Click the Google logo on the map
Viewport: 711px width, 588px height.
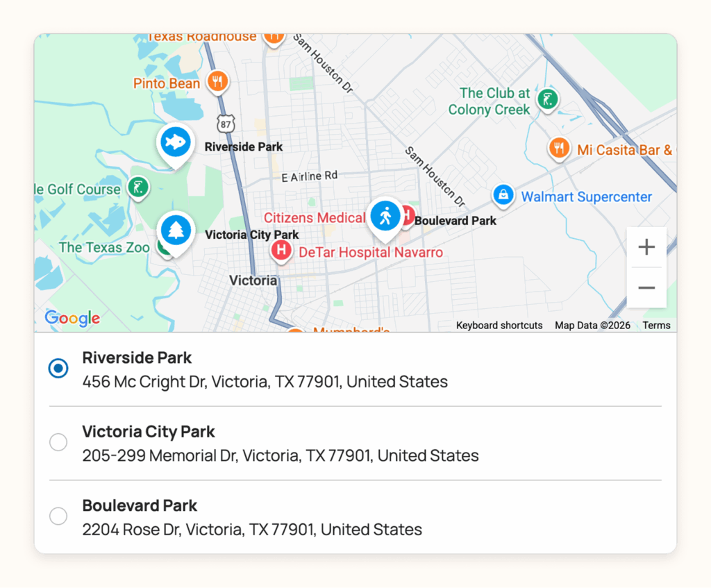(x=72, y=318)
